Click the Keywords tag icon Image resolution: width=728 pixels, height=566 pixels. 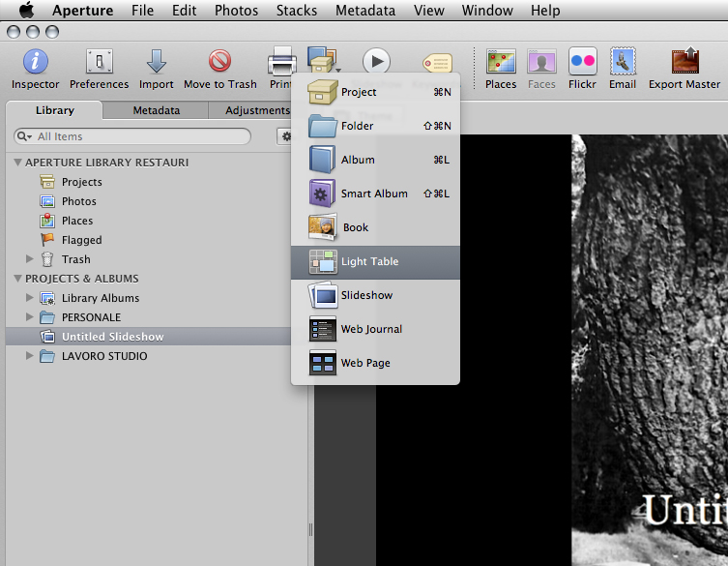pyautogui.click(x=437, y=63)
